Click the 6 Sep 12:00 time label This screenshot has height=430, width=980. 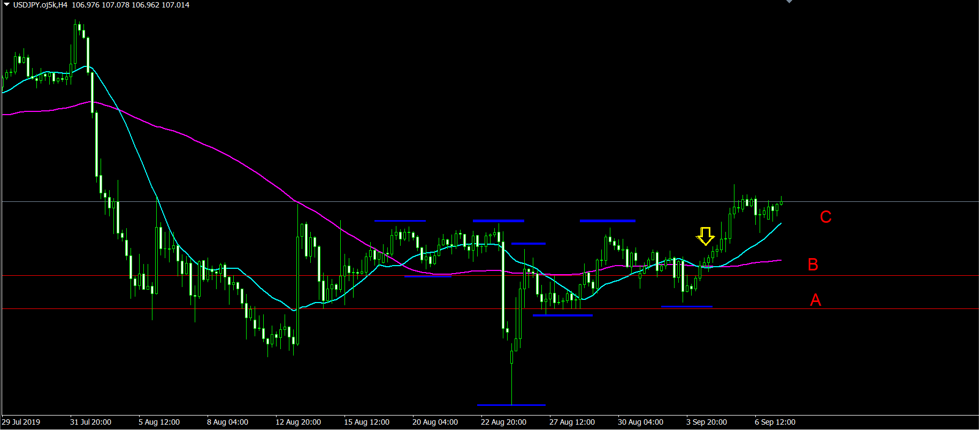click(775, 422)
